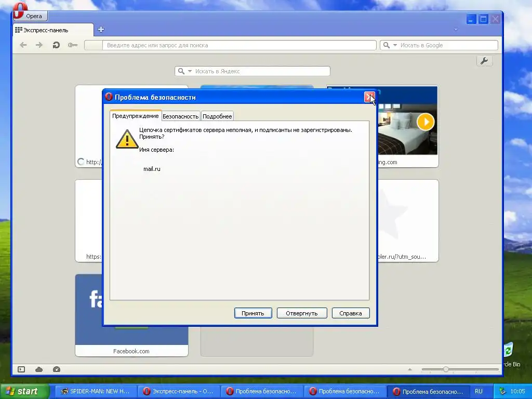Select the Экспресс-панель browser tab
Screen dimensions: 532x399
pos(53,30)
